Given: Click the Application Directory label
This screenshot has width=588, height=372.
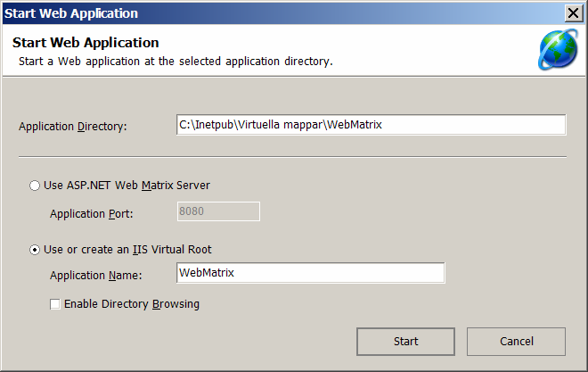Looking at the screenshot, I should click(x=73, y=127).
